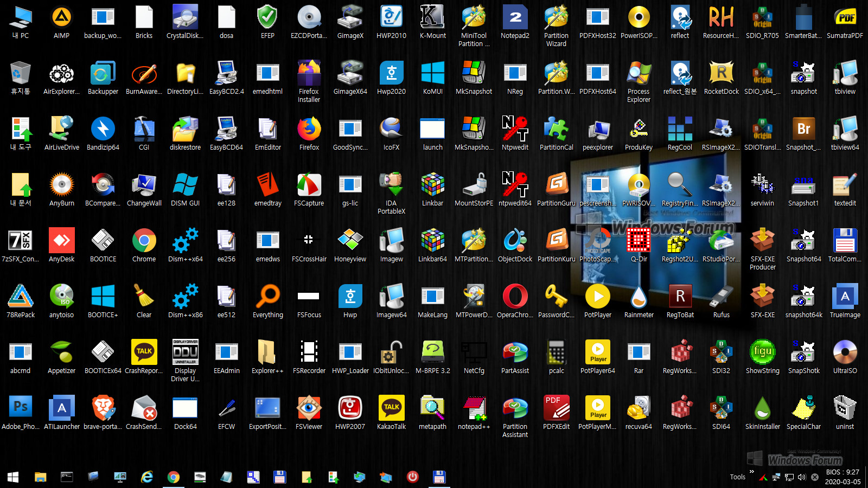The width and height of the screenshot is (868, 488).
Task: Switch to Chrome on the taskbar
Action: point(174,477)
